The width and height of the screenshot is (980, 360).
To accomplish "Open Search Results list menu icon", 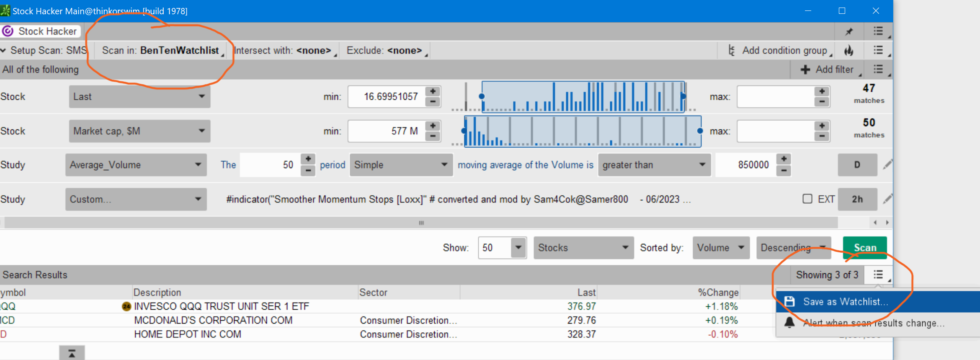I will click(x=879, y=275).
